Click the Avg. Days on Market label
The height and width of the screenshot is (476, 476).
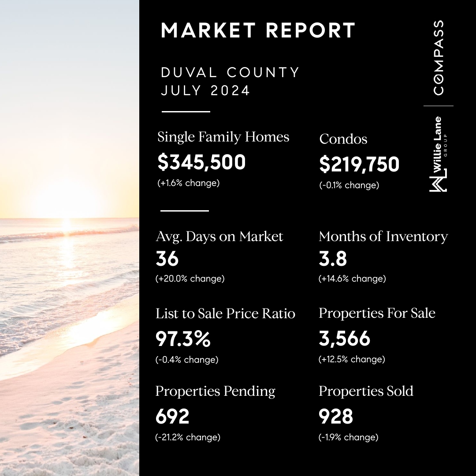219,237
